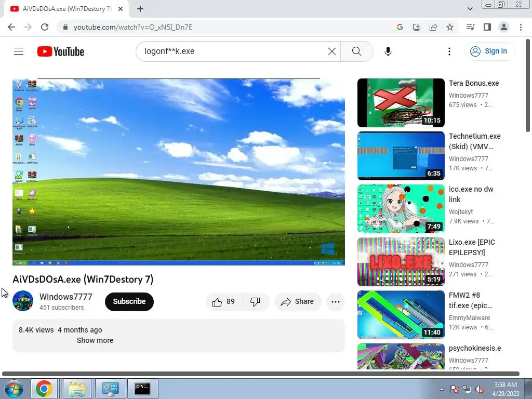Open the ico.exe no dw link thumbnail
The width and height of the screenshot is (532, 399).
[401, 209]
